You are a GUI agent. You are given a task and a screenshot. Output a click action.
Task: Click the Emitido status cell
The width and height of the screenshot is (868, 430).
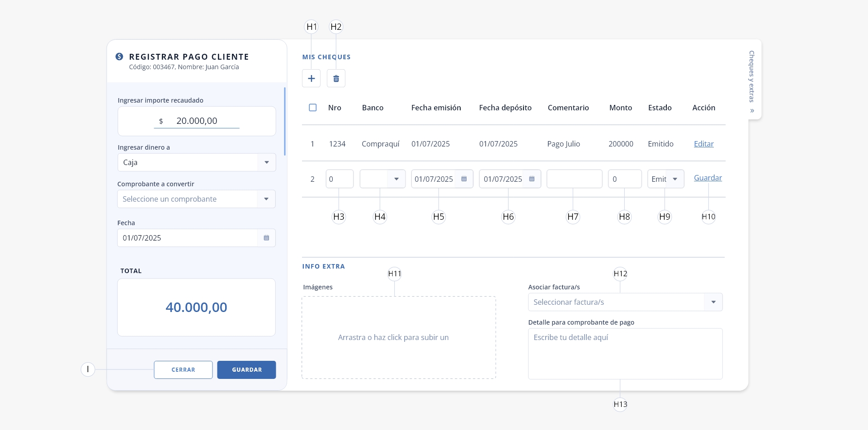pyautogui.click(x=660, y=144)
